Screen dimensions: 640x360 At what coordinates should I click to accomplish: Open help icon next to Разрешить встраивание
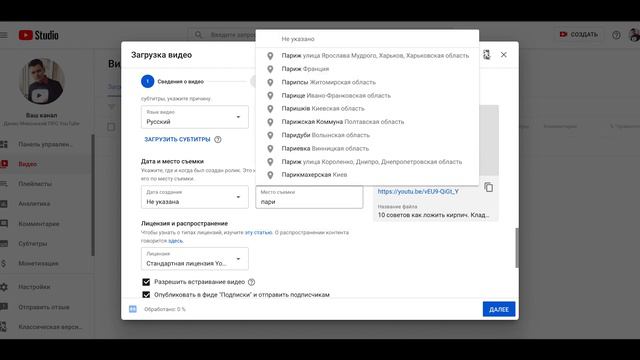pyautogui.click(x=251, y=282)
